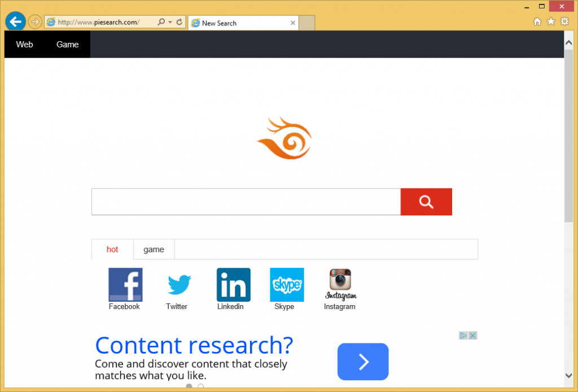Click the Forward navigation arrow

[x=35, y=22]
